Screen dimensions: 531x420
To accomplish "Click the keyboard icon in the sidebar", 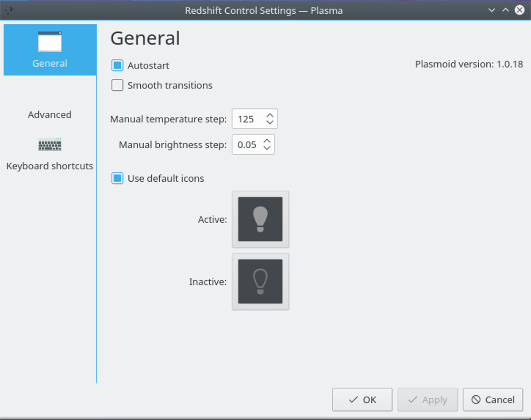I will coord(50,144).
